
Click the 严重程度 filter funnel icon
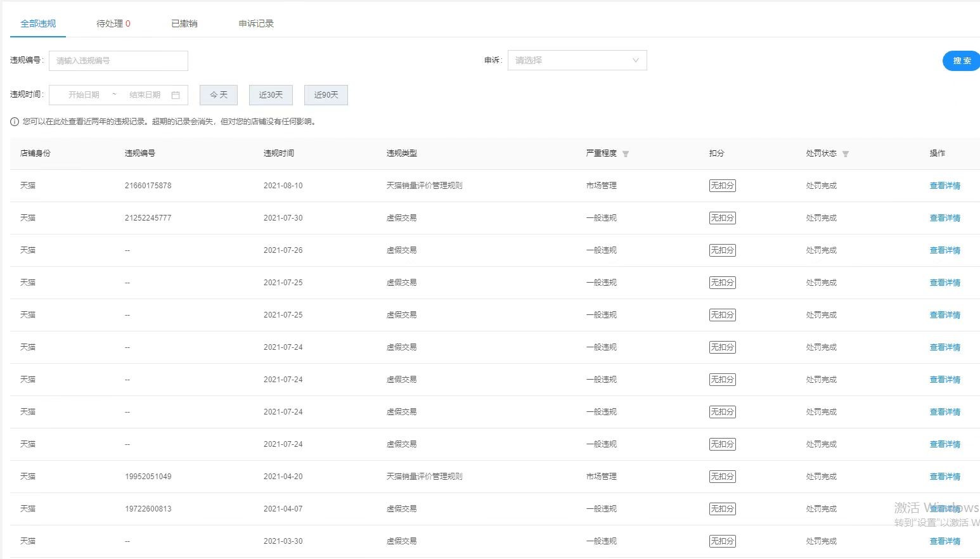click(x=626, y=154)
